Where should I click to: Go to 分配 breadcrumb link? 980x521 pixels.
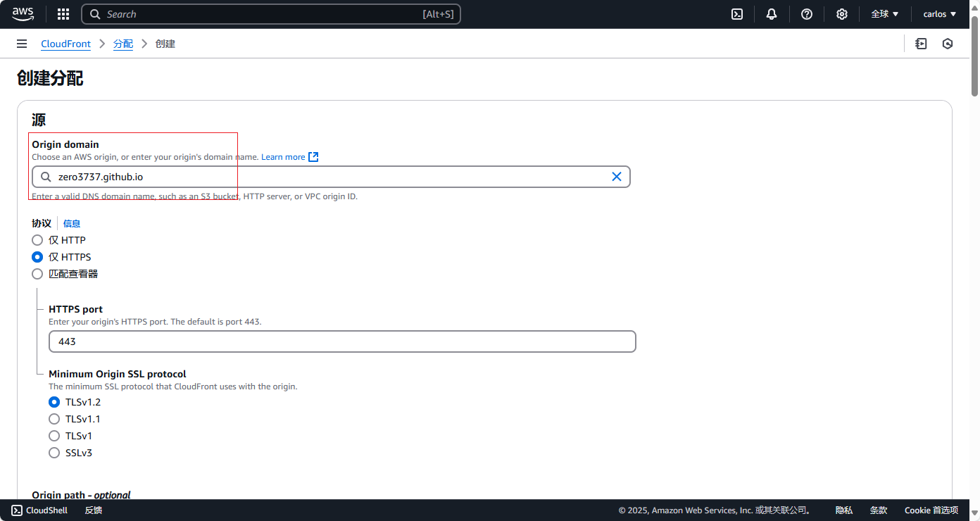123,44
